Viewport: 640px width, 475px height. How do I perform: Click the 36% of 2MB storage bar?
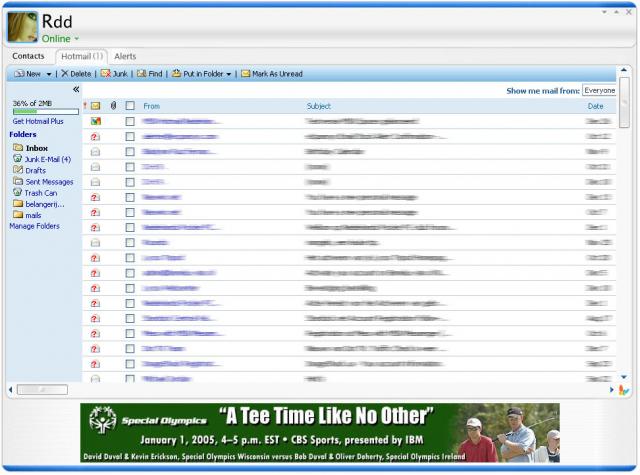tap(46, 111)
